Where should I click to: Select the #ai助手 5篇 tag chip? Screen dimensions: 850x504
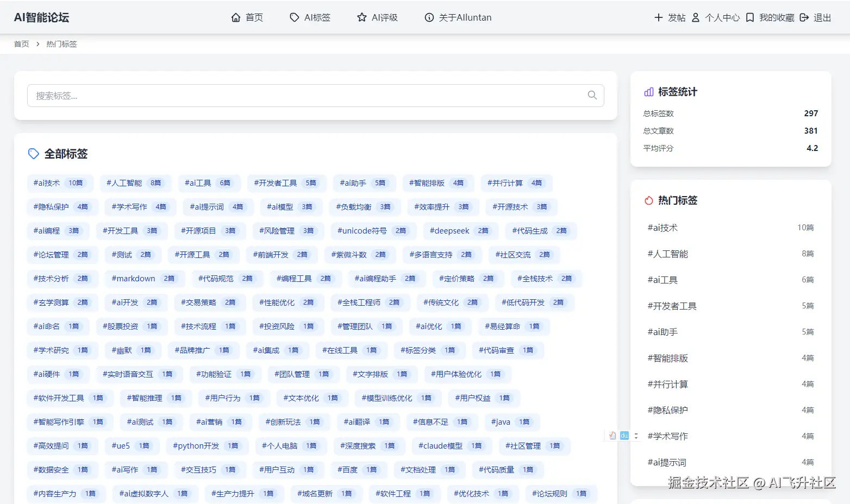pyautogui.click(x=365, y=183)
